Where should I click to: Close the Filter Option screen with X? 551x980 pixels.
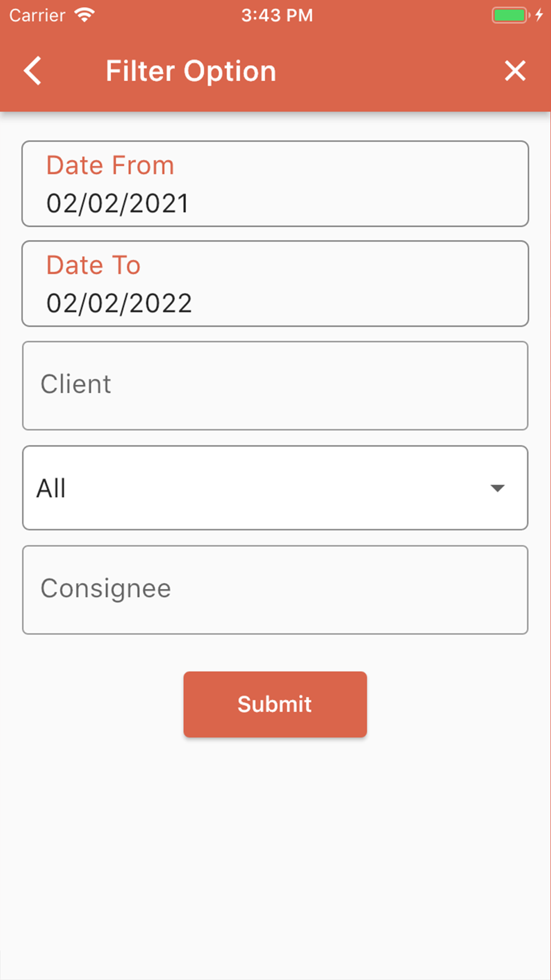coord(515,71)
